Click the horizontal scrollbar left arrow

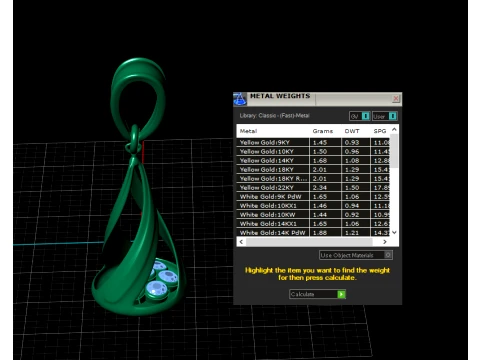[241, 242]
